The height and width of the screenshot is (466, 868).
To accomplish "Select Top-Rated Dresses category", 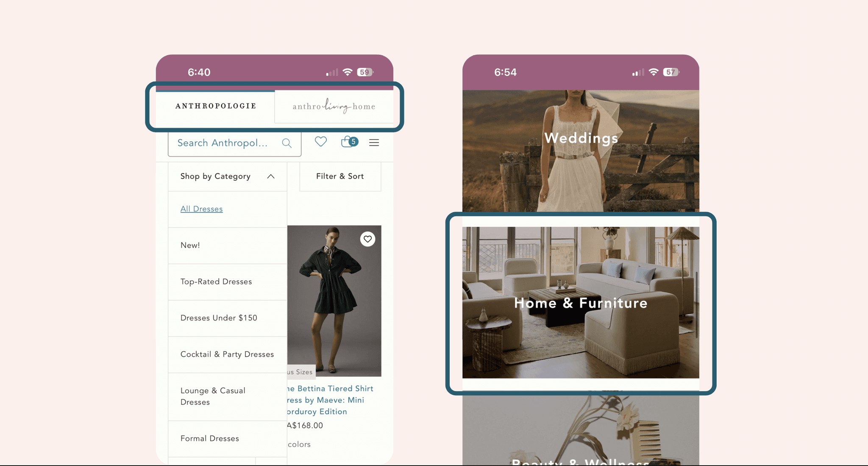I will coord(216,282).
